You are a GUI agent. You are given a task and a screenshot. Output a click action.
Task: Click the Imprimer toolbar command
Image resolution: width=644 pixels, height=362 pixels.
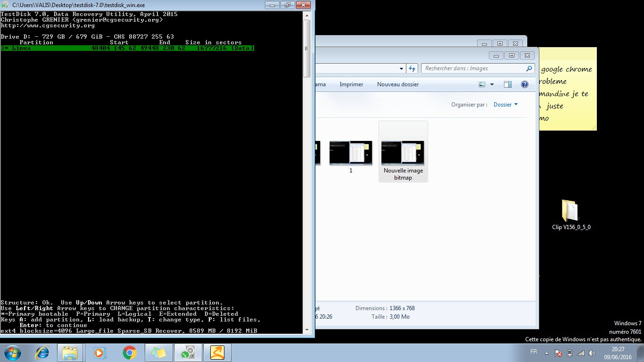pos(351,84)
